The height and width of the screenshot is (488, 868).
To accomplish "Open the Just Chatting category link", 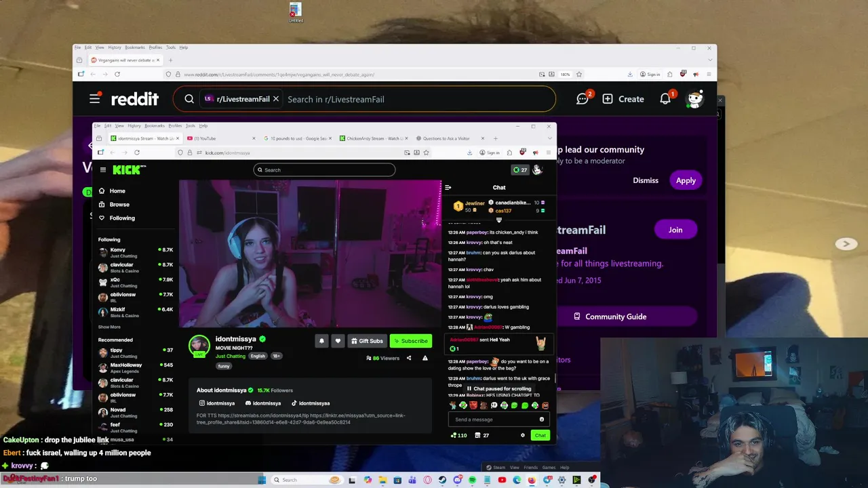I will [x=231, y=356].
